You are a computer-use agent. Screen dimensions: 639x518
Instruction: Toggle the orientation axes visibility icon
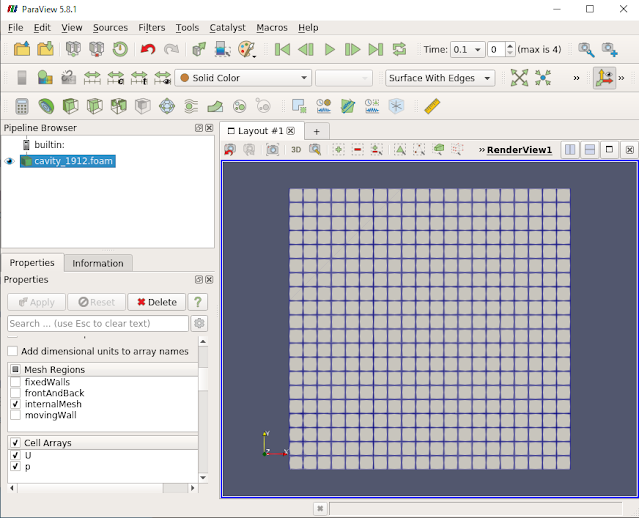pyautogui.click(x=604, y=78)
